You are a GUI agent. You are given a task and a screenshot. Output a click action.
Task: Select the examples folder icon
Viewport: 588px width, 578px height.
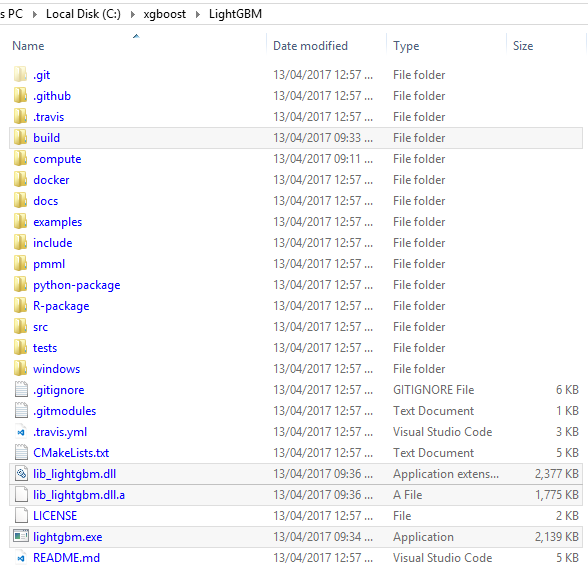[21, 221]
